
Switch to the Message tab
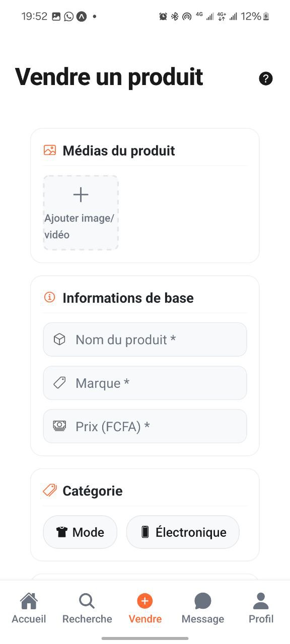[202, 606]
